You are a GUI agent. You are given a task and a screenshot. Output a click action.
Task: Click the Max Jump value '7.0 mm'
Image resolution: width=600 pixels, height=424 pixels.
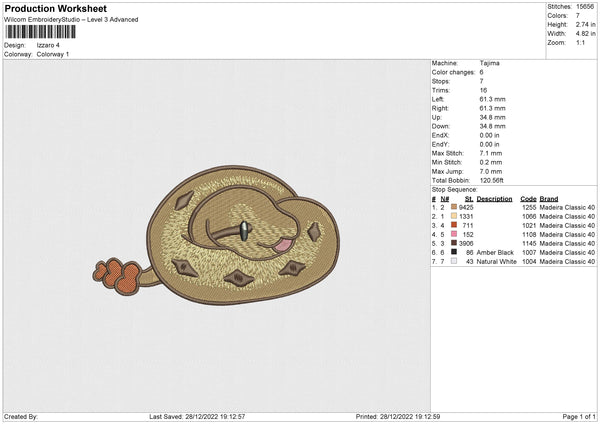tap(491, 171)
